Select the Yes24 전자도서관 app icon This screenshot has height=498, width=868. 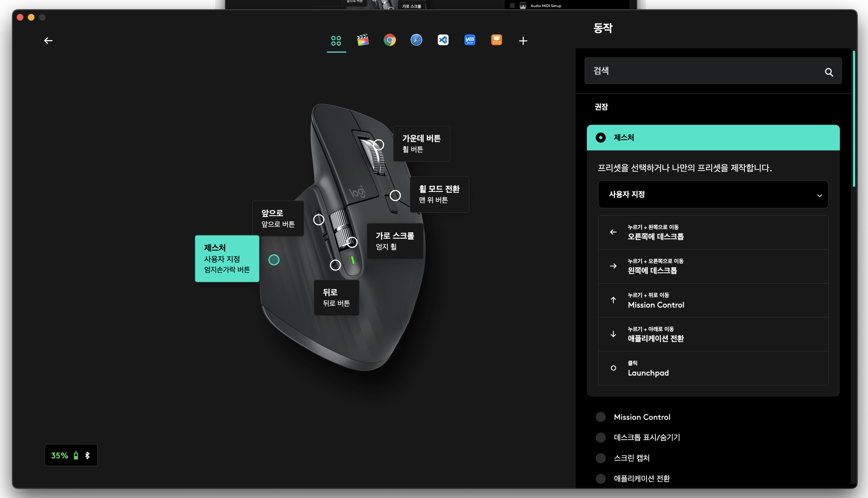[469, 40]
